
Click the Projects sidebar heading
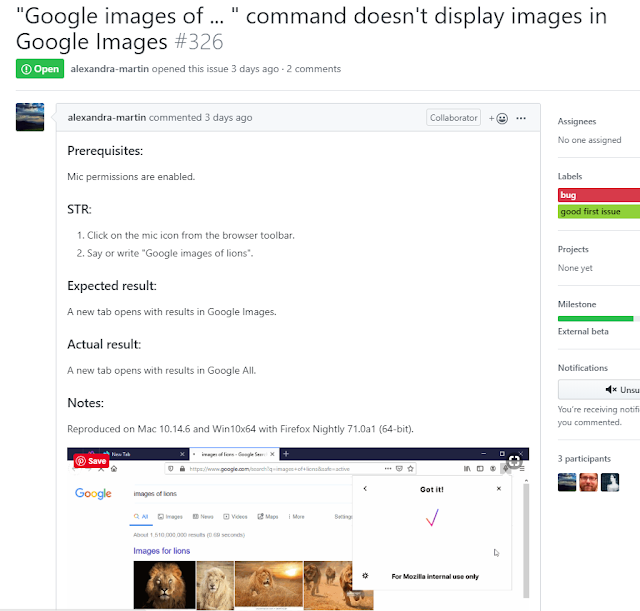[x=573, y=249]
